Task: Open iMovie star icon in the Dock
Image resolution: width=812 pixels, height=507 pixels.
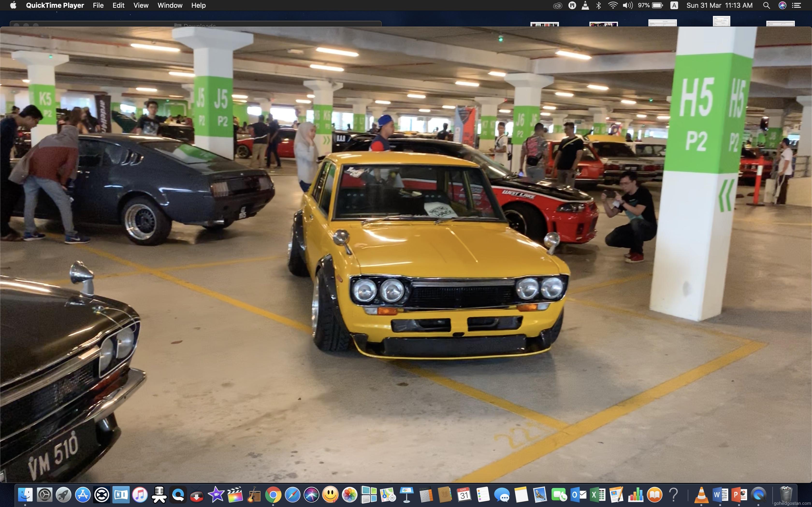Action: (x=216, y=495)
